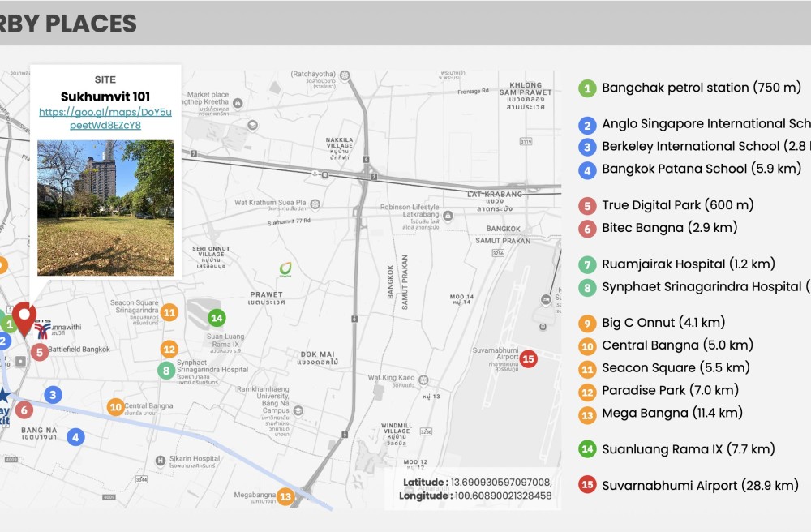Click orange map marker 10 at Central Bangna
Screen dimensions: 811x532
pyautogui.click(x=115, y=407)
